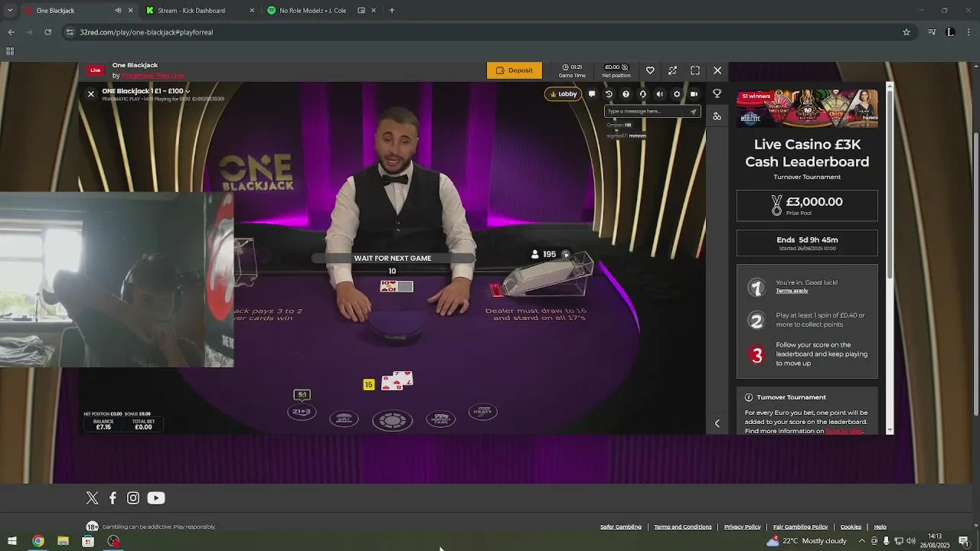Open live support headset icon
980x551 pixels.
pos(642,94)
